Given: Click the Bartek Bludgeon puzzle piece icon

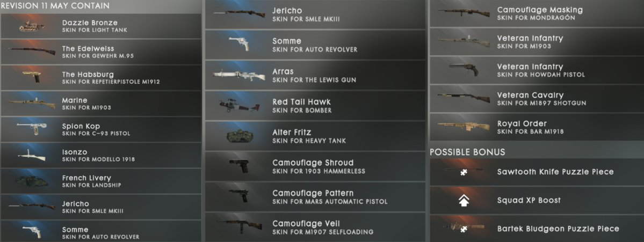Looking at the screenshot, I should (x=464, y=229).
